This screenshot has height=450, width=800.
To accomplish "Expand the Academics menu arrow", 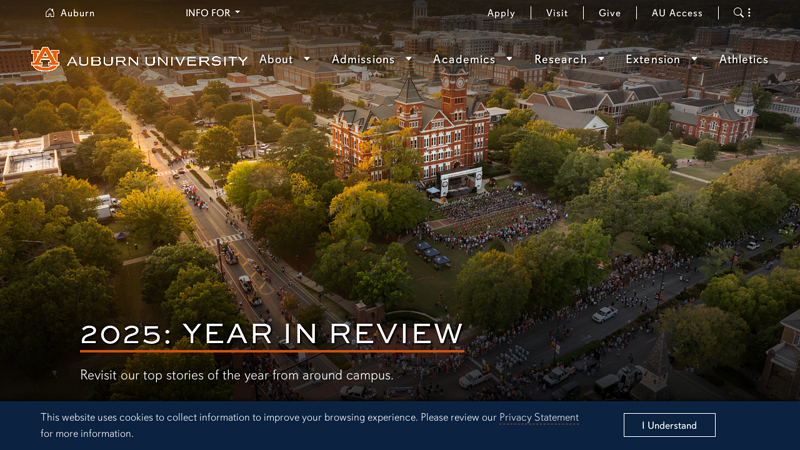I will point(509,59).
